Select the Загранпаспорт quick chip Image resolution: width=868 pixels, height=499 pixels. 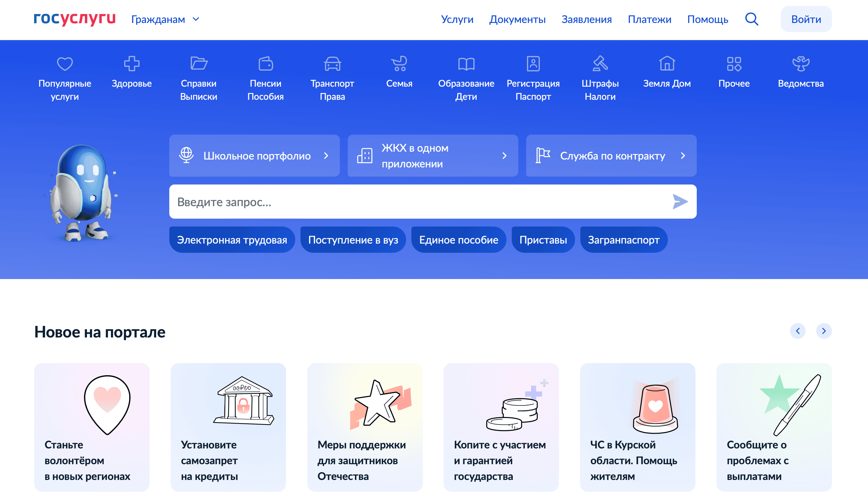pyautogui.click(x=624, y=240)
